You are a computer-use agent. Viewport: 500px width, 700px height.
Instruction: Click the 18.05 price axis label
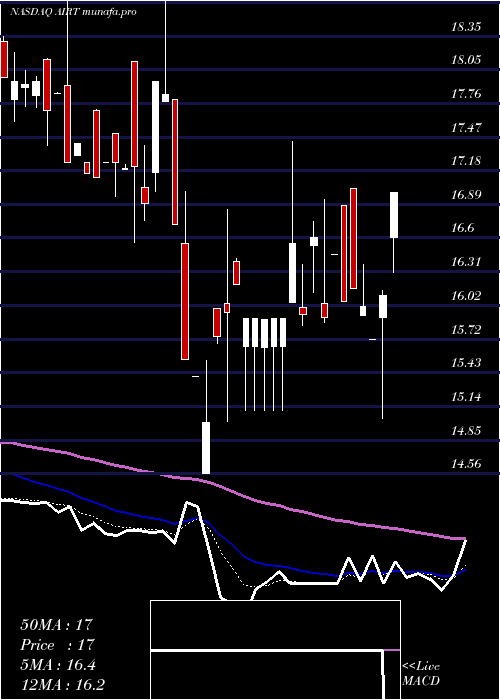tap(466, 60)
